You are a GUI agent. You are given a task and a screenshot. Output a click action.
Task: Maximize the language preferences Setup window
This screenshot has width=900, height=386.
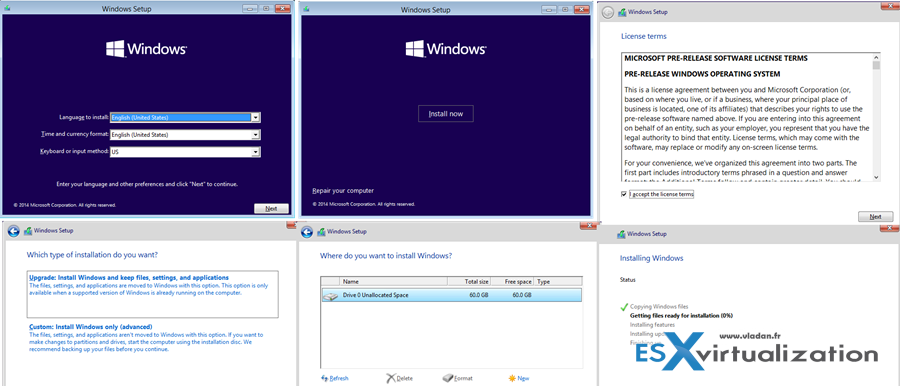[x=266, y=9]
